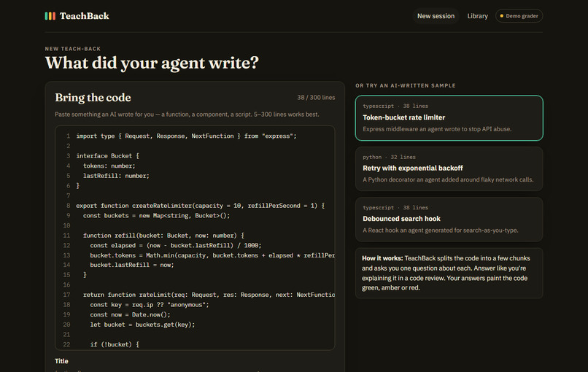
Task: Click 'What did your agent write?' heading
Action: pos(152,63)
